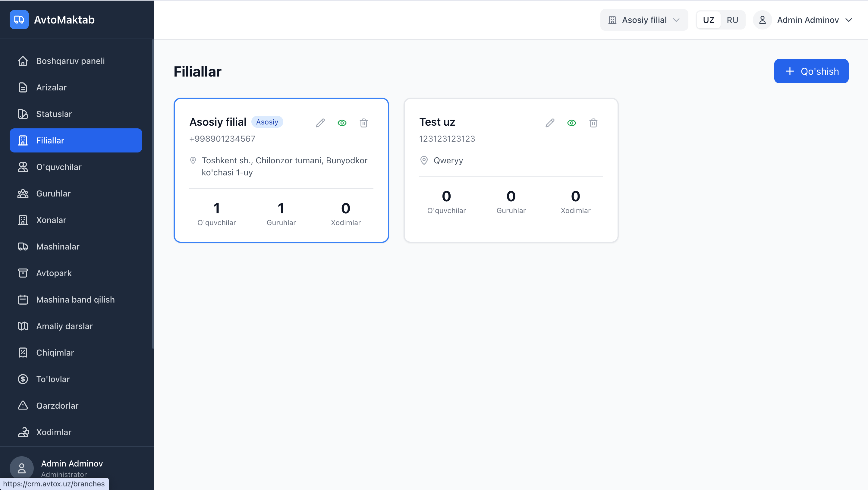
Task: Click the sidebar scrollbar
Action: pyautogui.click(x=153, y=194)
